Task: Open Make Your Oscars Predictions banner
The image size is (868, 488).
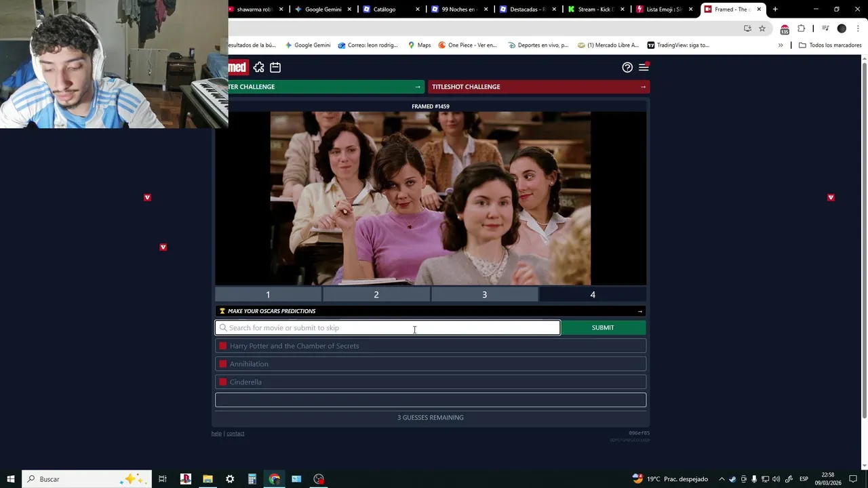Action: coord(431,311)
